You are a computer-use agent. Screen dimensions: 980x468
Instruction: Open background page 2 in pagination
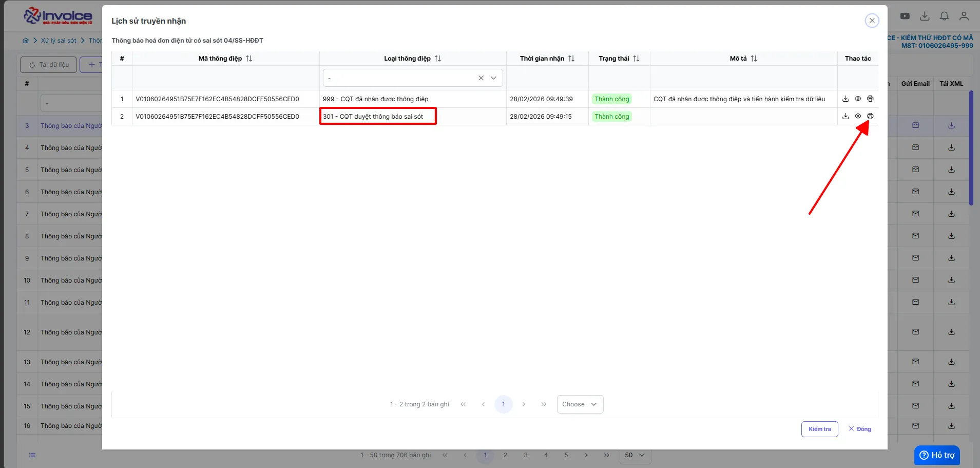pyautogui.click(x=505, y=455)
